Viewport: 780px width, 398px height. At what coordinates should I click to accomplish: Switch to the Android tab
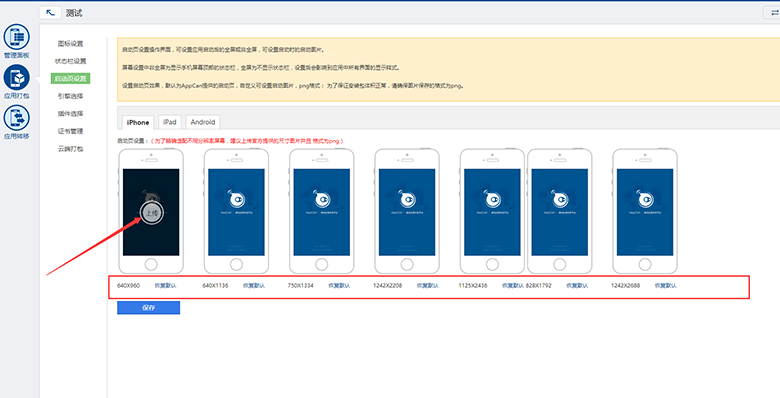pyautogui.click(x=203, y=122)
